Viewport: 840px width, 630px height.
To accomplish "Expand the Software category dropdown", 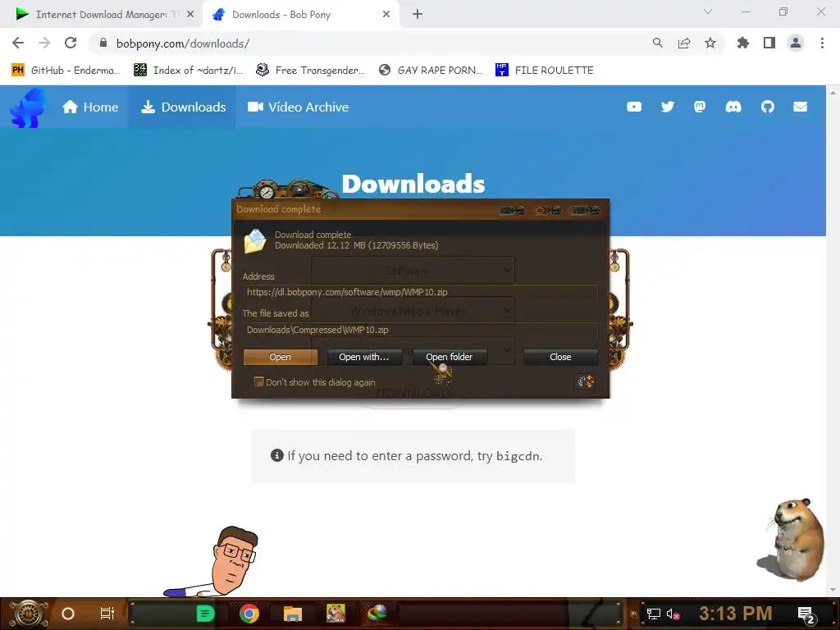I will pos(413,271).
